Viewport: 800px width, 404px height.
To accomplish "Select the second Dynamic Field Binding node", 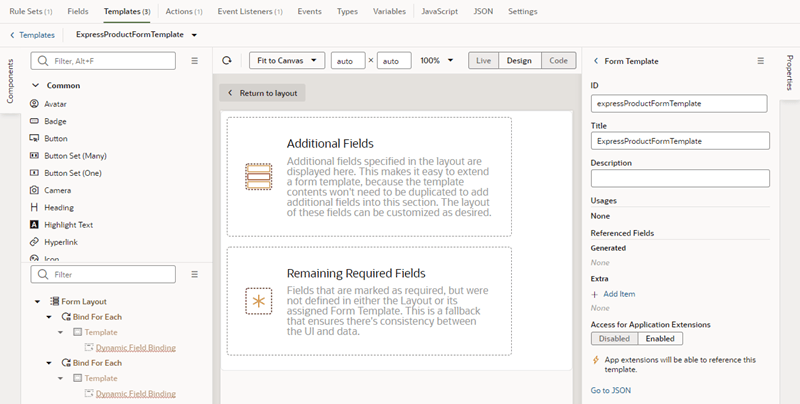I will (136, 393).
